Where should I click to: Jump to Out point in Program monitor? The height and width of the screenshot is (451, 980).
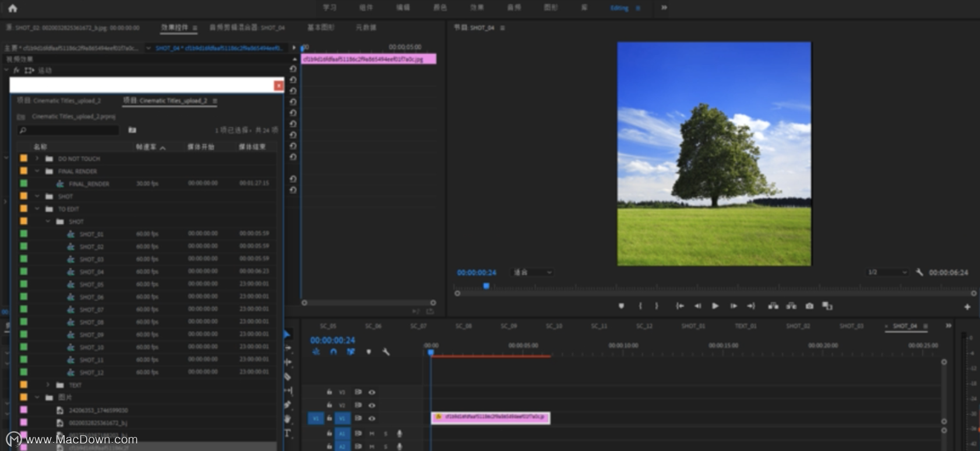[751, 306]
